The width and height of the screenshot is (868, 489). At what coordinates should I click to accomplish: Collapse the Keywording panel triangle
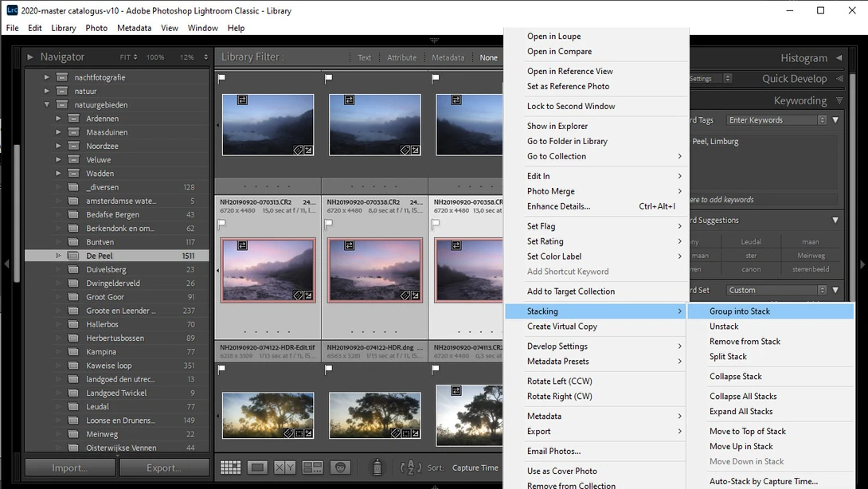(839, 100)
